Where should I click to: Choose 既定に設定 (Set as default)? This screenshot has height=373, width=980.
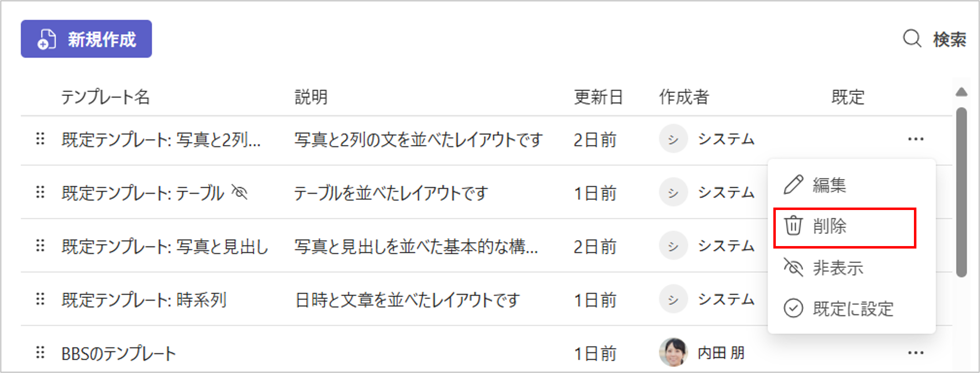coord(852,309)
